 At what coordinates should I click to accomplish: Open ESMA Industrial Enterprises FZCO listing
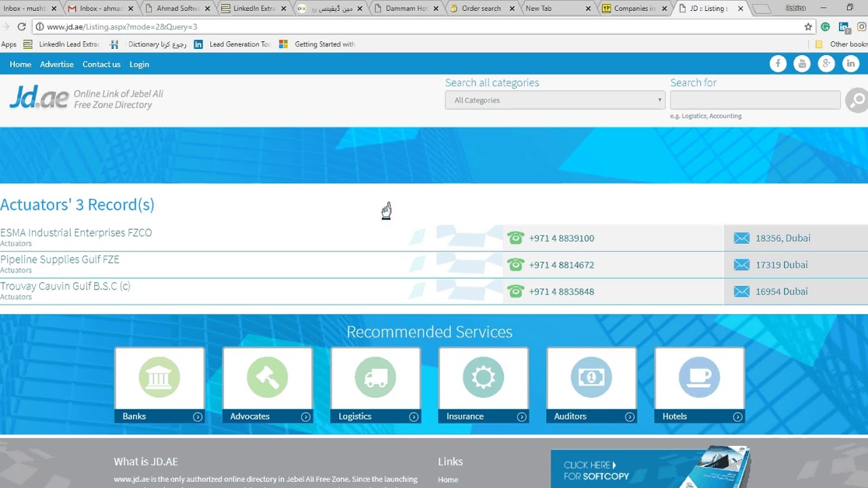[x=76, y=232]
